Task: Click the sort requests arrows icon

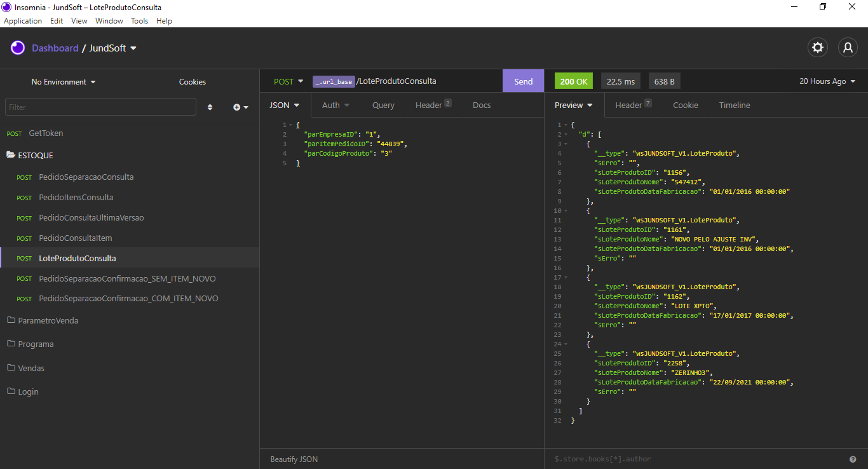Action: tap(210, 107)
